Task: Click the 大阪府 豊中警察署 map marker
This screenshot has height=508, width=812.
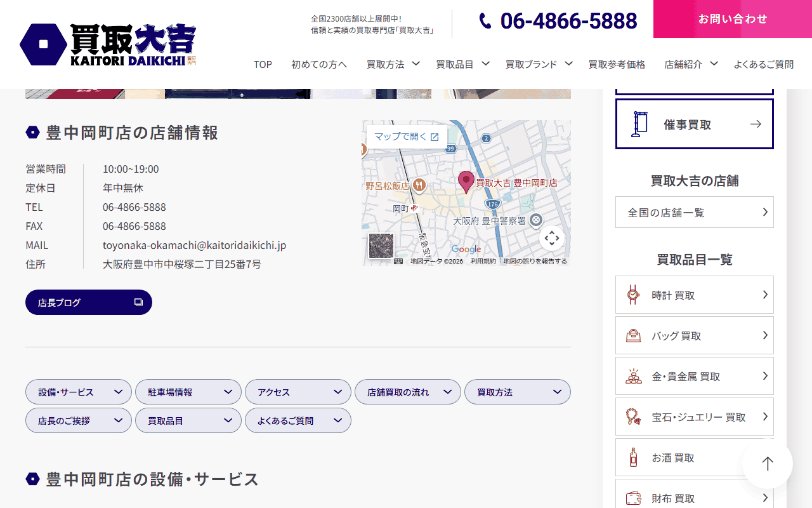Action: pos(536,220)
